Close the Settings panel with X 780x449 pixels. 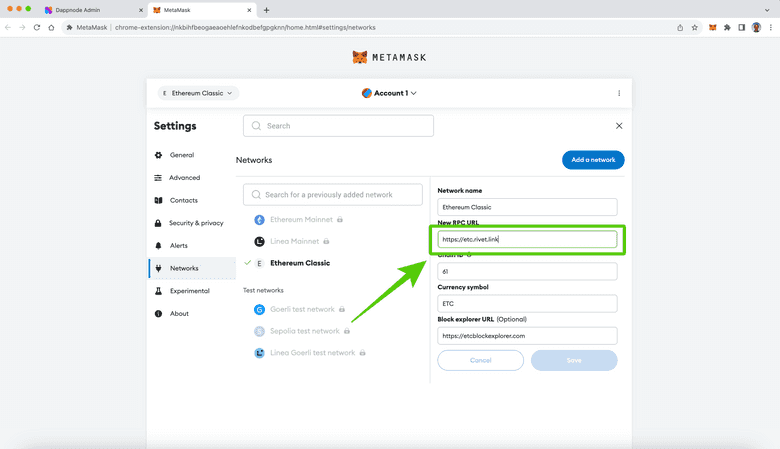[x=619, y=126]
